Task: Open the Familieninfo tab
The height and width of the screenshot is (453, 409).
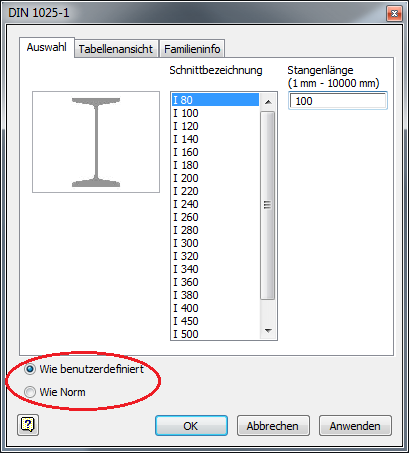Action: click(x=192, y=49)
